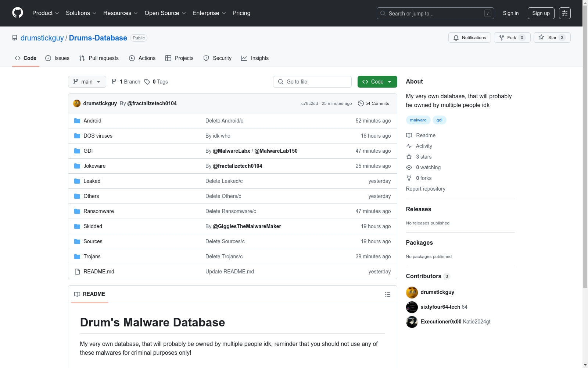Viewport: 588px width, 368px height.
Task: View the 3 stars stargazers
Action: coord(419,157)
